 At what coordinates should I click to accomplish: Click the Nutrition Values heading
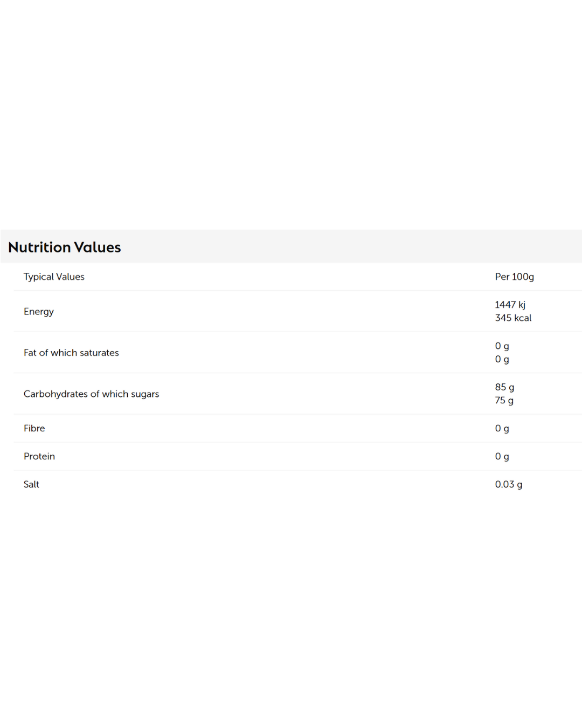coord(65,247)
